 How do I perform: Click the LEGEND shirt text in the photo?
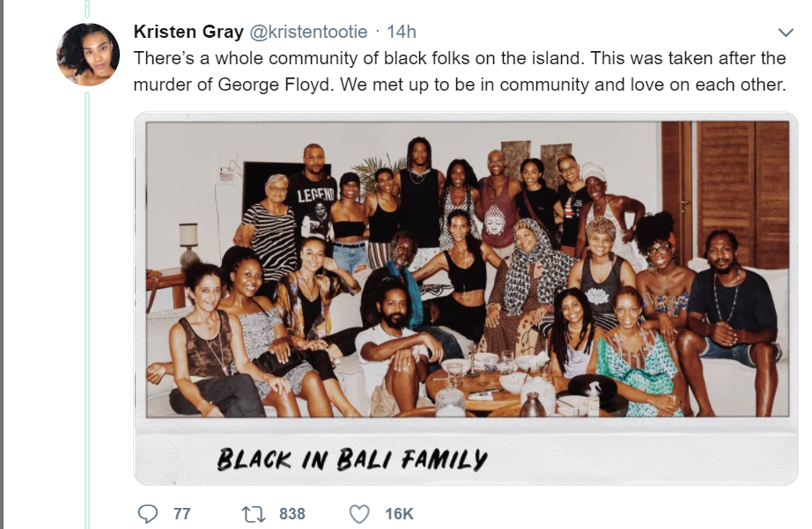tap(316, 195)
